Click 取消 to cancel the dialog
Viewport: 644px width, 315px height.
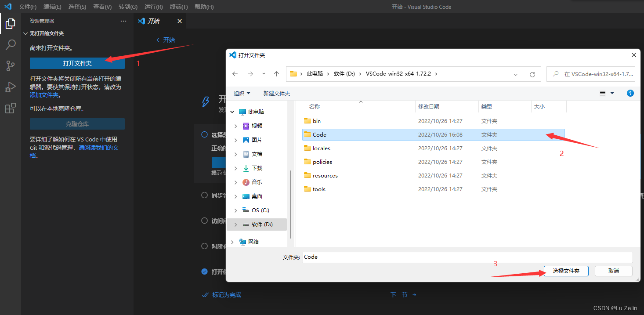click(x=614, y=271)
